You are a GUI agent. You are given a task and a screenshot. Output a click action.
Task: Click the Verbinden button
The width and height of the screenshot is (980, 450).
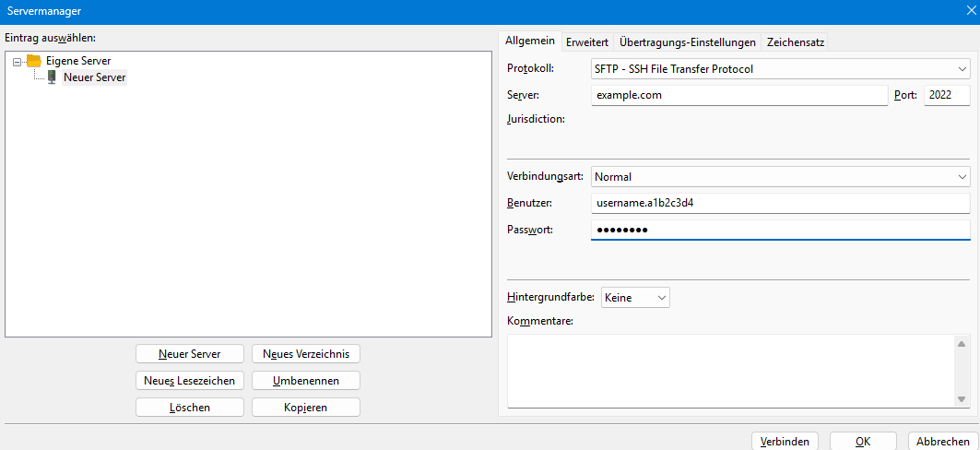[x=785, y=442]
